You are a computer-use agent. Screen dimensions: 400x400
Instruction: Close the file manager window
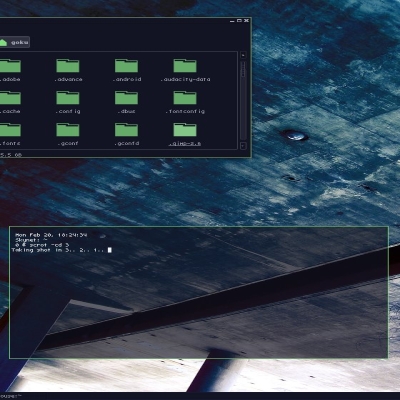(246, 21)
